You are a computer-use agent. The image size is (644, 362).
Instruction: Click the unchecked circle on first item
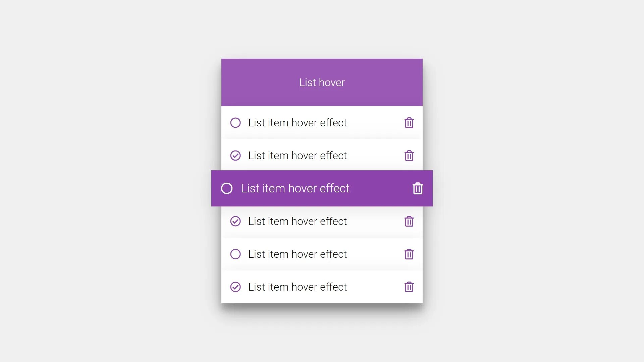[x=234, y=122]
